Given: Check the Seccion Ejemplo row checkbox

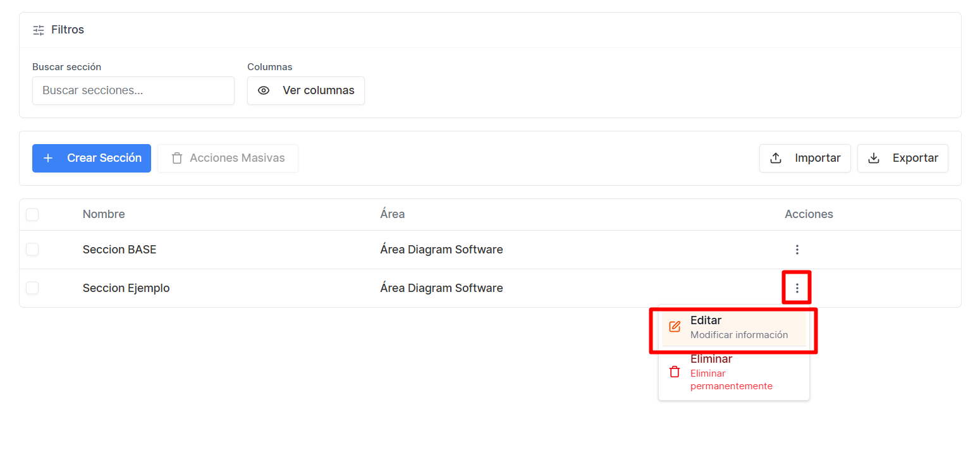Looking at the screenshot, I should click(32, 288).
